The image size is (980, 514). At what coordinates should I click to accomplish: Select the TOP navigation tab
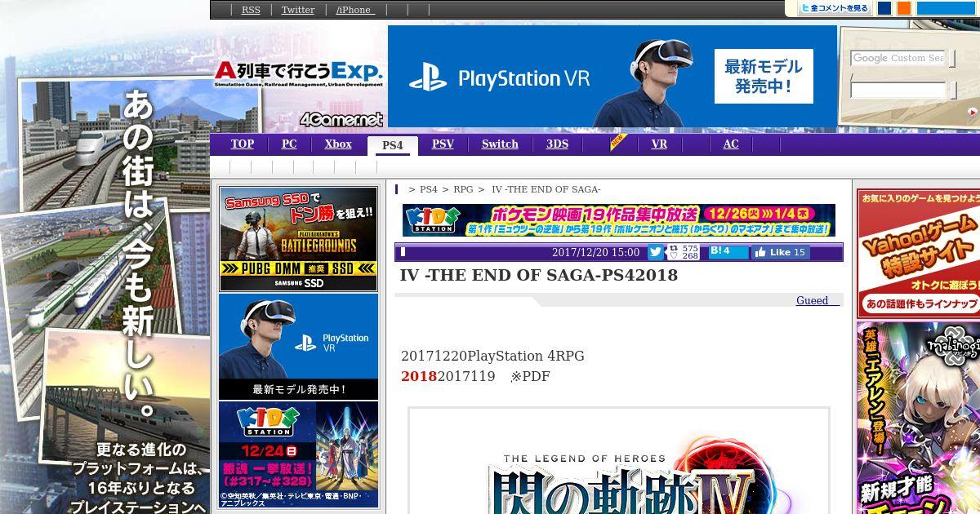point(243,144)
